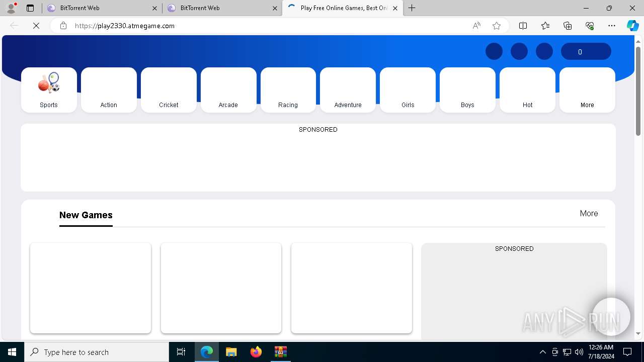Open the third New Games card
This screenshot has width=644, height=362.
(x=351, y=288)
